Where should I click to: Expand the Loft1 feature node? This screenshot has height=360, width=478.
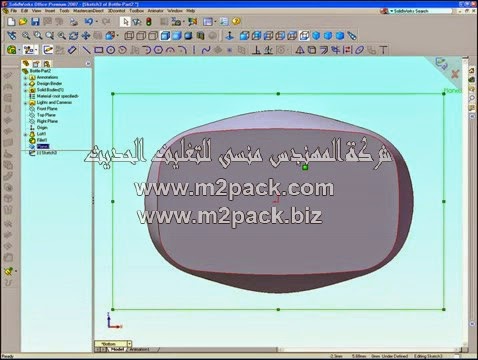coord(25,134)
